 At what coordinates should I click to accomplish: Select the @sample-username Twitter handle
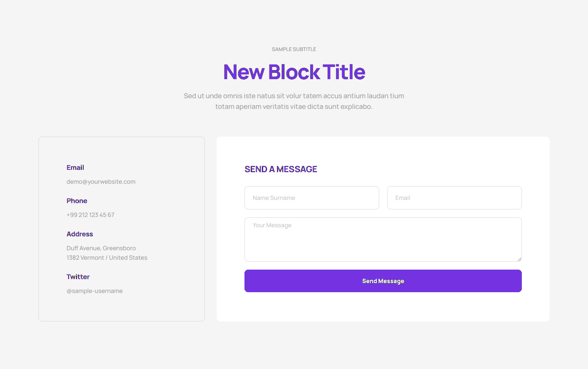(95, 291)
